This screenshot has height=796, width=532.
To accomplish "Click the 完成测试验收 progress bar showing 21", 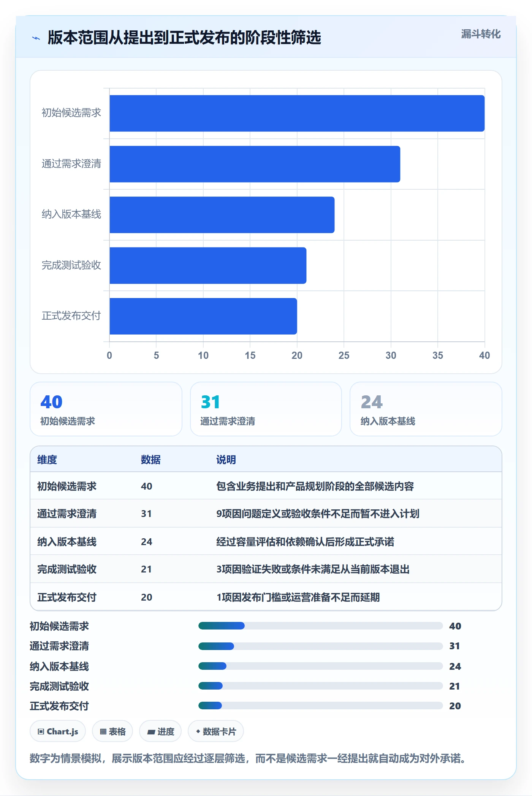I will tap(320, 686).
